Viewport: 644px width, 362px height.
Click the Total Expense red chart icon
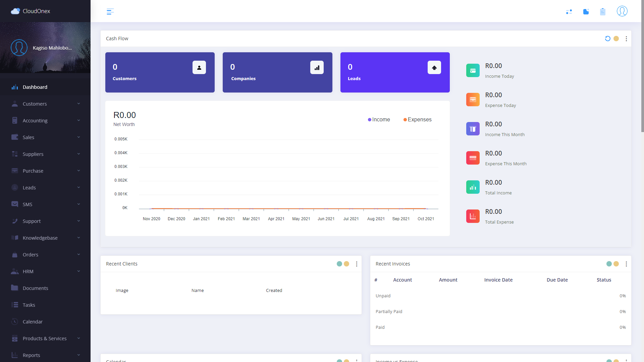click(x=473, y=216)
